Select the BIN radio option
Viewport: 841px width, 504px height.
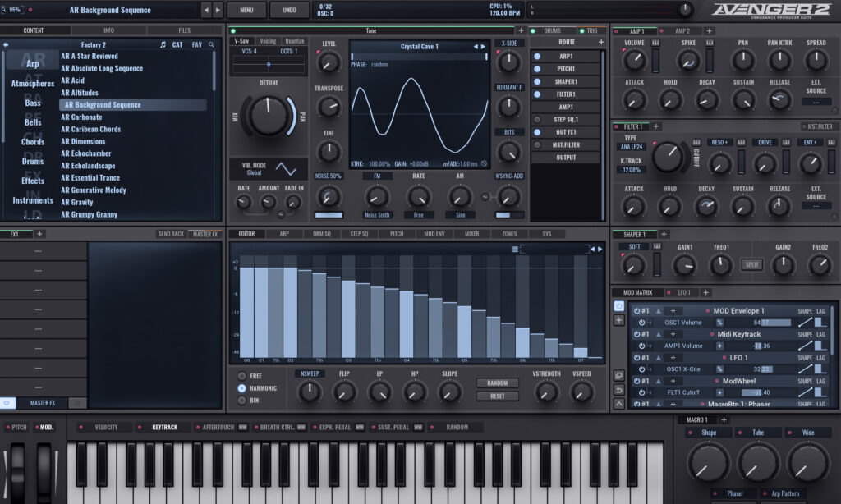(x=241, y=401)
